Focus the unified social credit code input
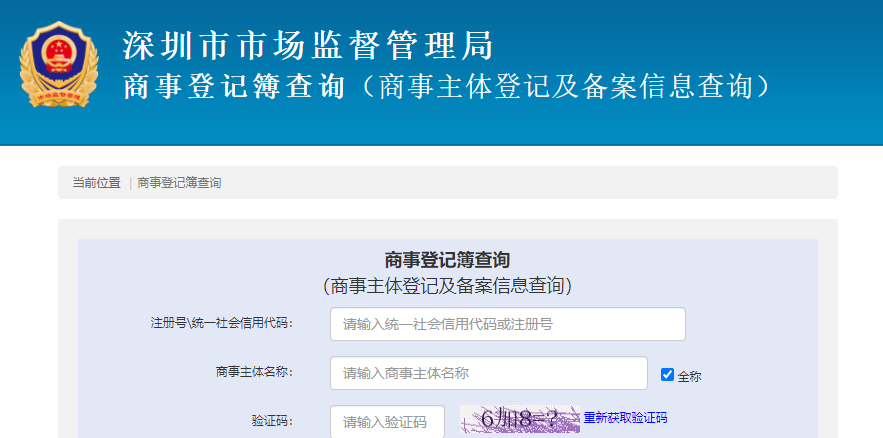The height and width of the screenshot is (438, 883). click(x=507, y=324)
